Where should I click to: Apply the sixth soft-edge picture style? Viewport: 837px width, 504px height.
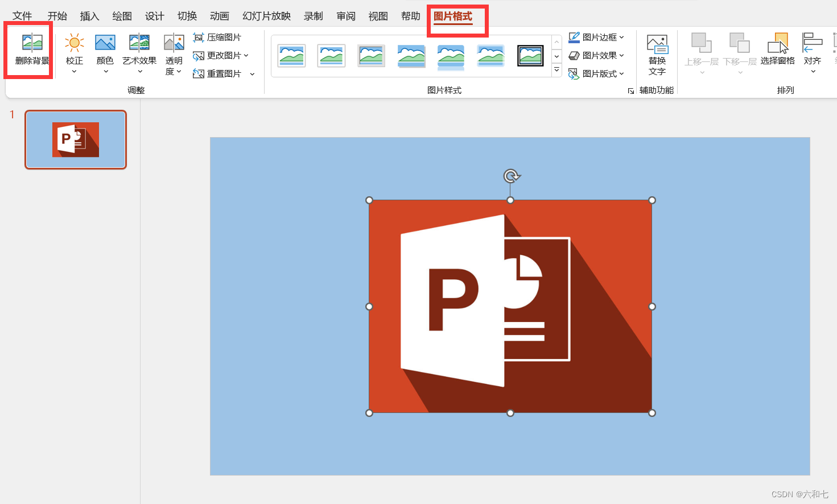(x=490, y=56)
